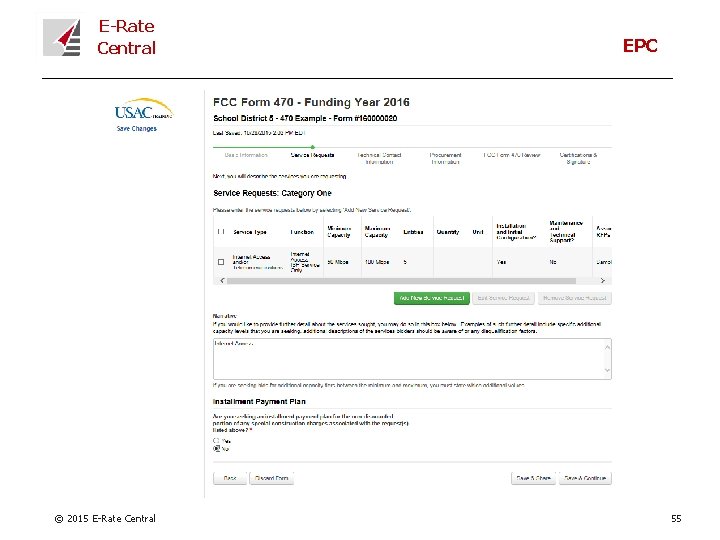The height and width of the screenshot is (540, 720).
Task: Click the E-Rate Central logo icon
Action: 61,37
